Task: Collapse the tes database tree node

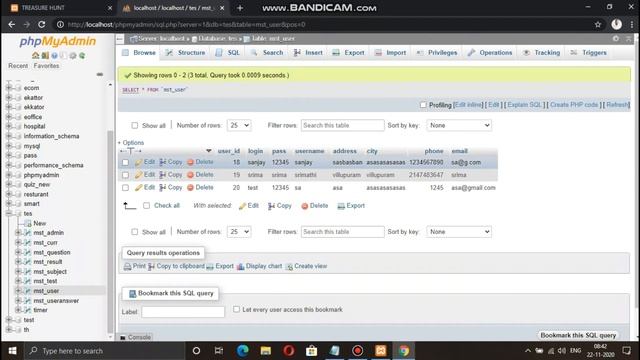Action: coord(9,213)
